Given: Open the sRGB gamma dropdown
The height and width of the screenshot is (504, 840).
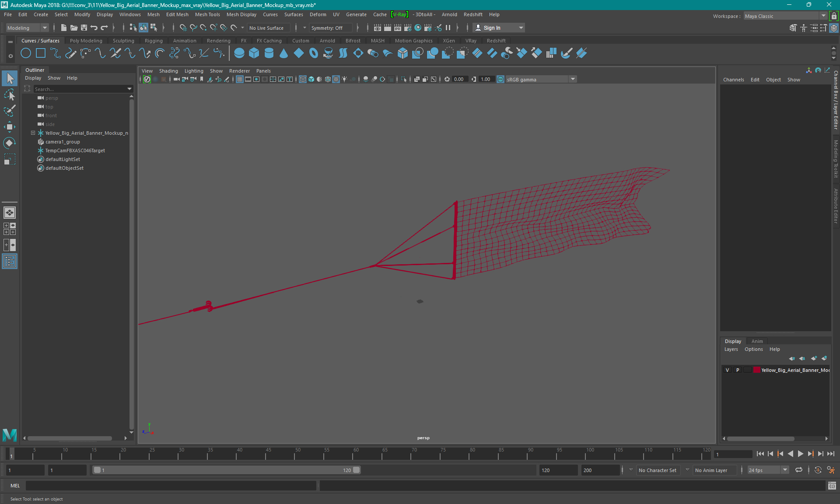Looking at the screenshot, I should point(541,79).
